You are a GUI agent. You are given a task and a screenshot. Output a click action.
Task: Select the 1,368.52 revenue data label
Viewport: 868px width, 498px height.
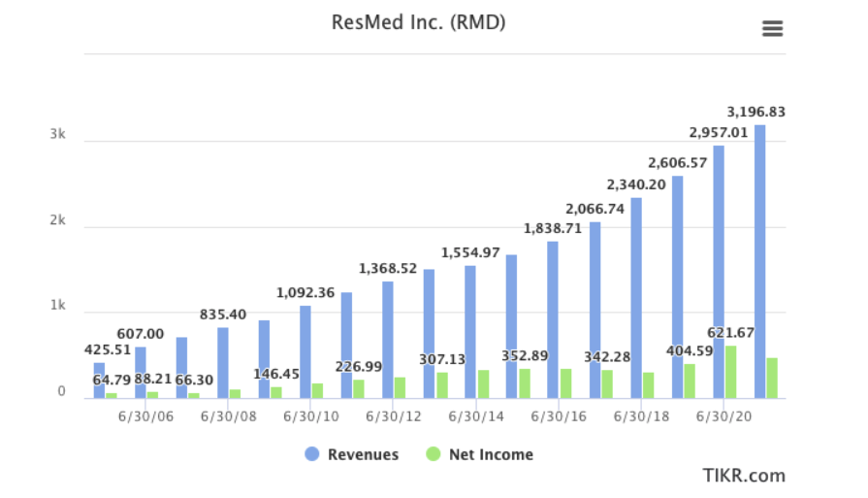(388, 268)
